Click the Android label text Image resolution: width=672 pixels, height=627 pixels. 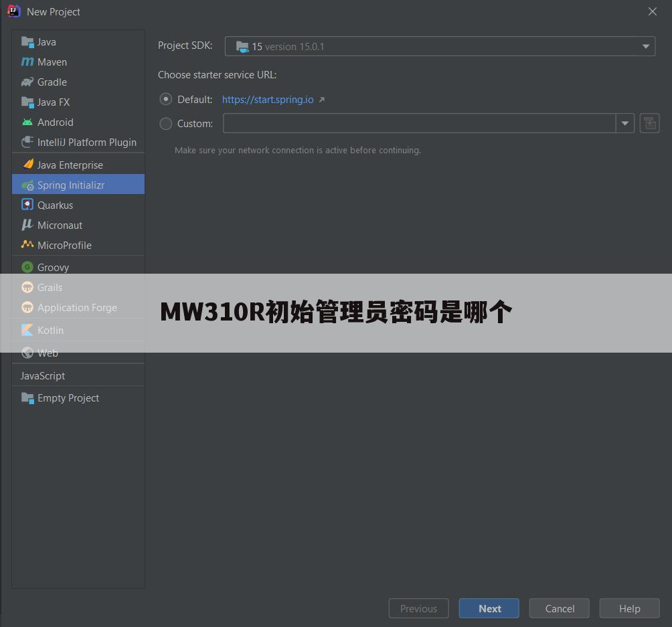click(56, 122)
